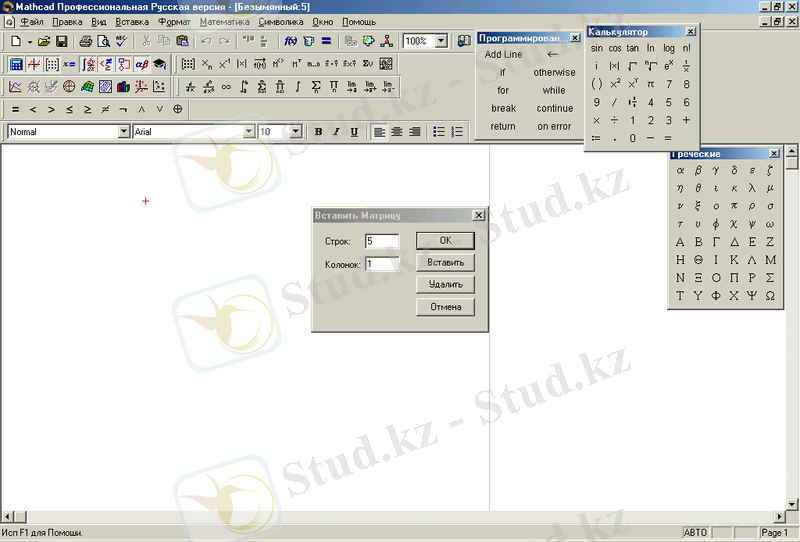800x542 pixels.
Task: Open the Graph palette icon
Action: pos(34,64)
